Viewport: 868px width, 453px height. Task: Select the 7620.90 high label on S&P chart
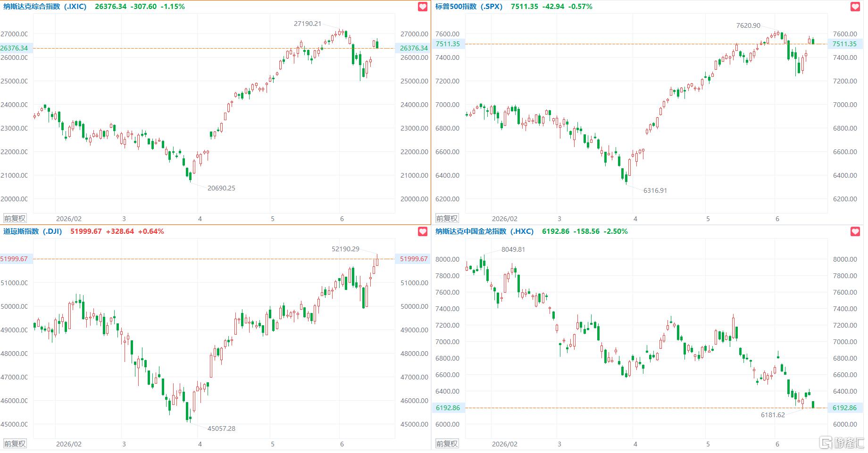(748, 25)
